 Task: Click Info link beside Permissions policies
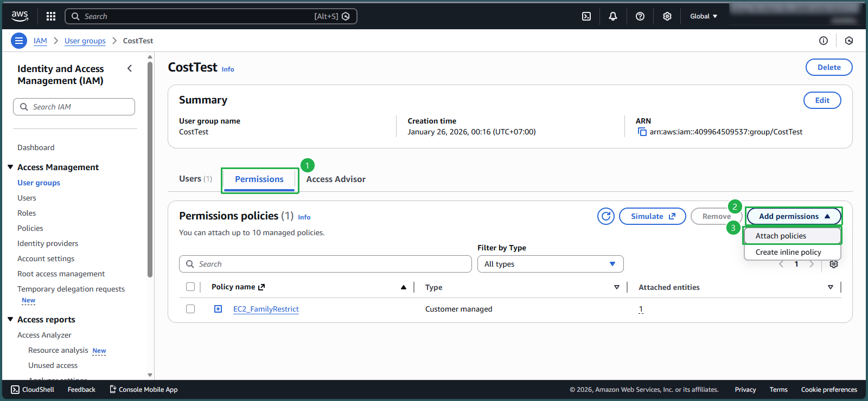(304, 217)
